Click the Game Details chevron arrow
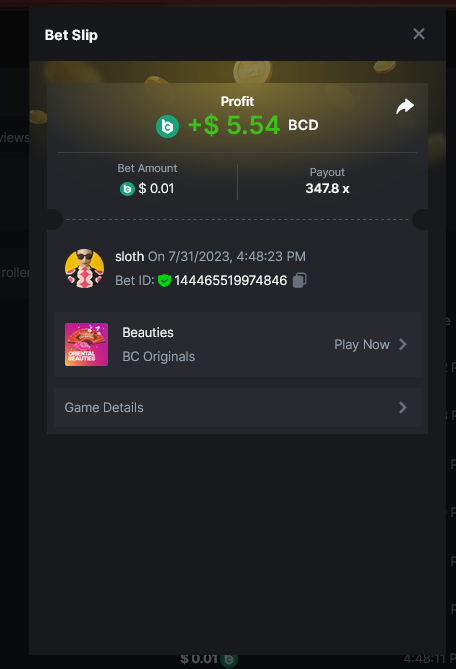The image size is (456, 669). [x=403, y=407]
